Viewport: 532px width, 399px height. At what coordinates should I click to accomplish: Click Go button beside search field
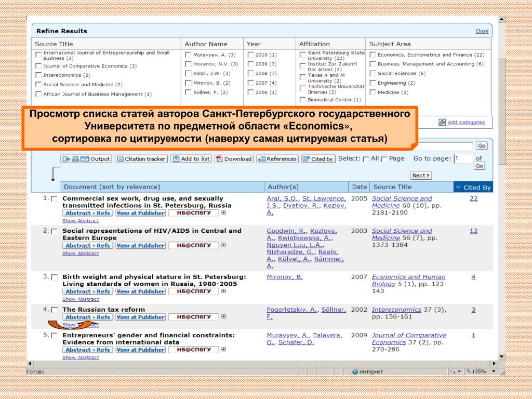pyautogui.click(x=482, y=146)
